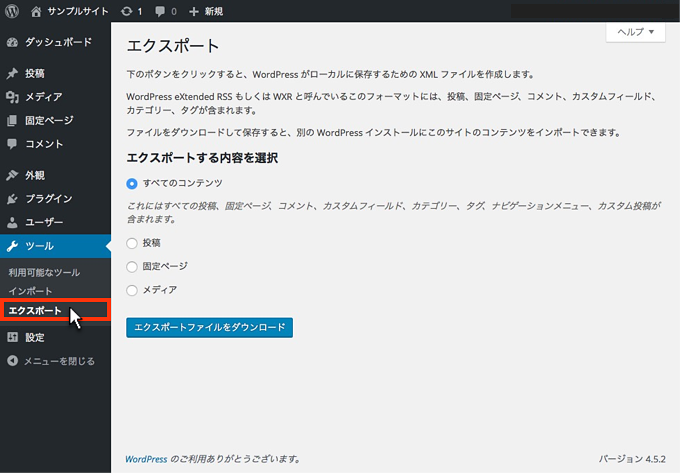680x473 pixels.
Task: Click the collapse menu arrow icon
Action: 13,361
